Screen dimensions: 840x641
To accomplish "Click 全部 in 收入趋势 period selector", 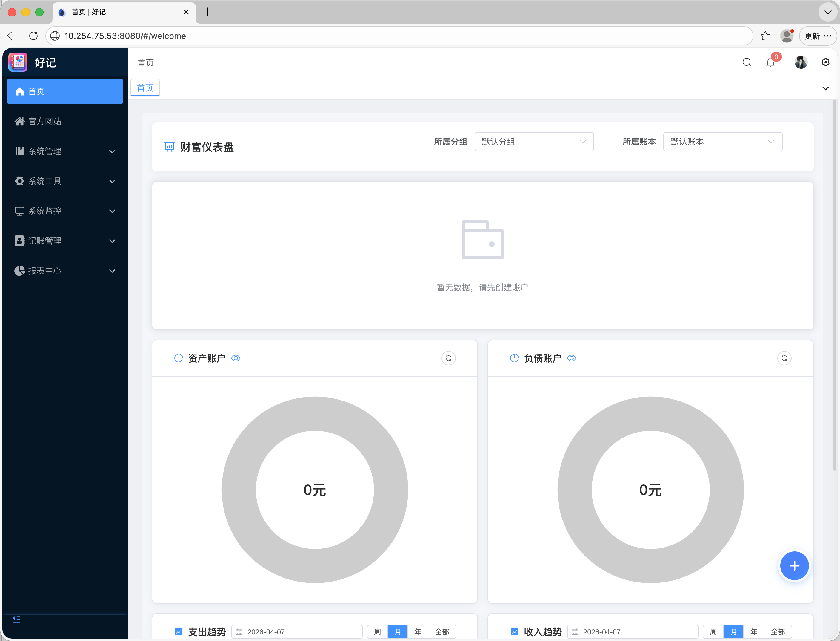I will click(x=778, y=631).
